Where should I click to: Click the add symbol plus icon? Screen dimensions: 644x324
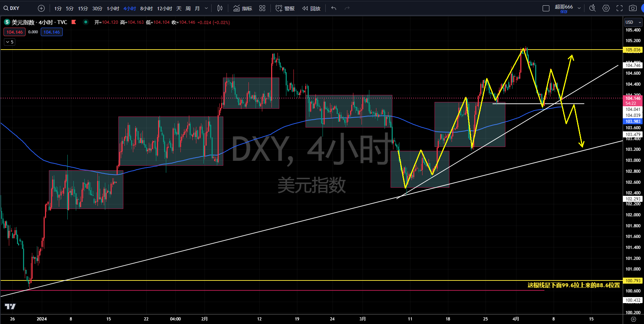click(41, 8)
